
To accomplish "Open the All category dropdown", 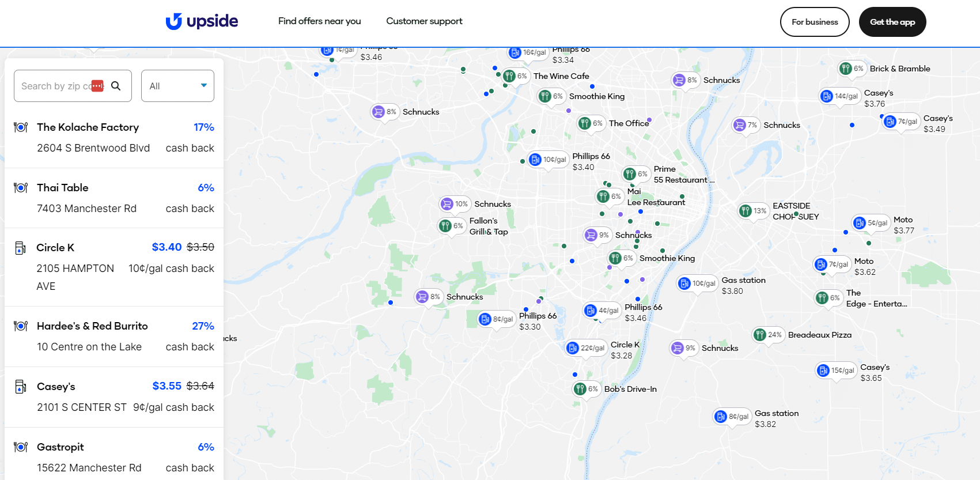I will click(177, 86).
